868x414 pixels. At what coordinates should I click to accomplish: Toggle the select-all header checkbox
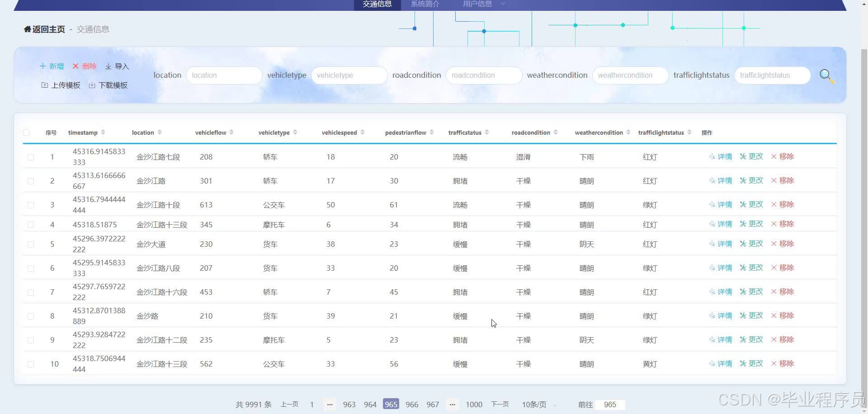click(x=26, y=132)
